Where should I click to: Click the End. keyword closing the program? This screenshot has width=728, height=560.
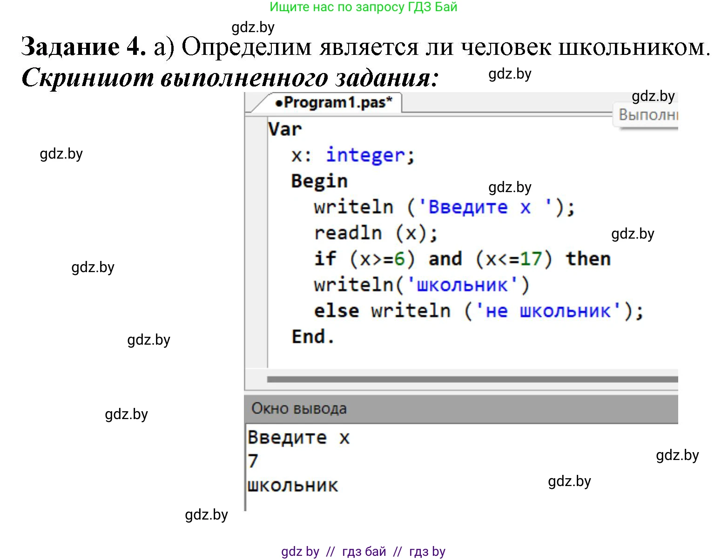(312, 336)
